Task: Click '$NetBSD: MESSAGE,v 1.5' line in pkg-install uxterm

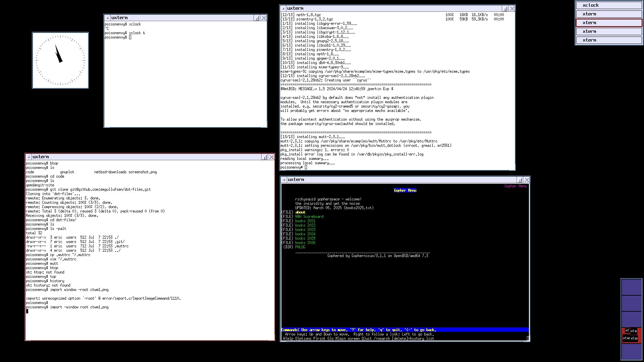Action: (x=337, y=89)
